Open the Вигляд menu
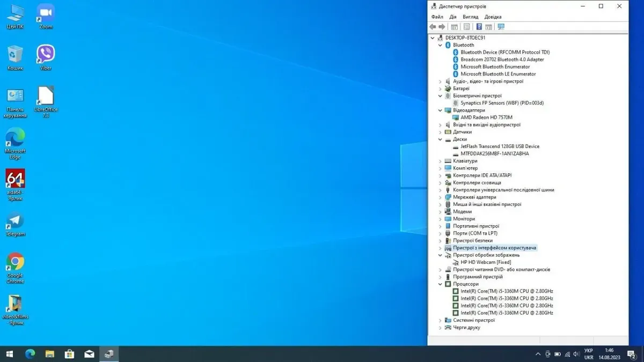The height and width of the screenshot is (362, 644). [470, 17]
